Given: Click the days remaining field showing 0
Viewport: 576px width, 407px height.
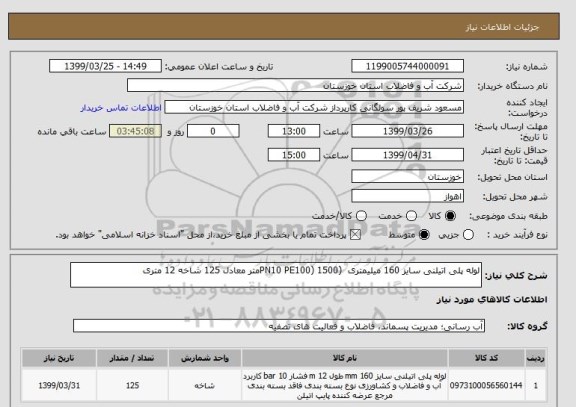Looking at the screenshot, I should point(213,131).
